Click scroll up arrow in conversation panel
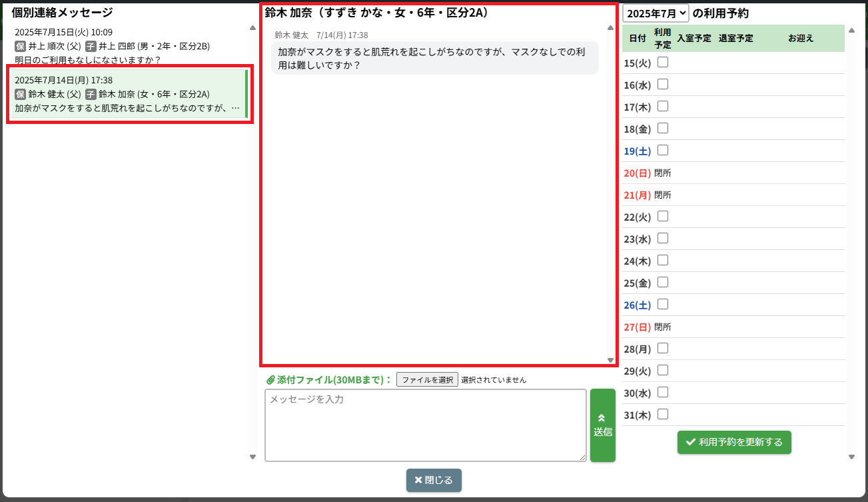This screenshot has width=868, height=502. [610, 28]
